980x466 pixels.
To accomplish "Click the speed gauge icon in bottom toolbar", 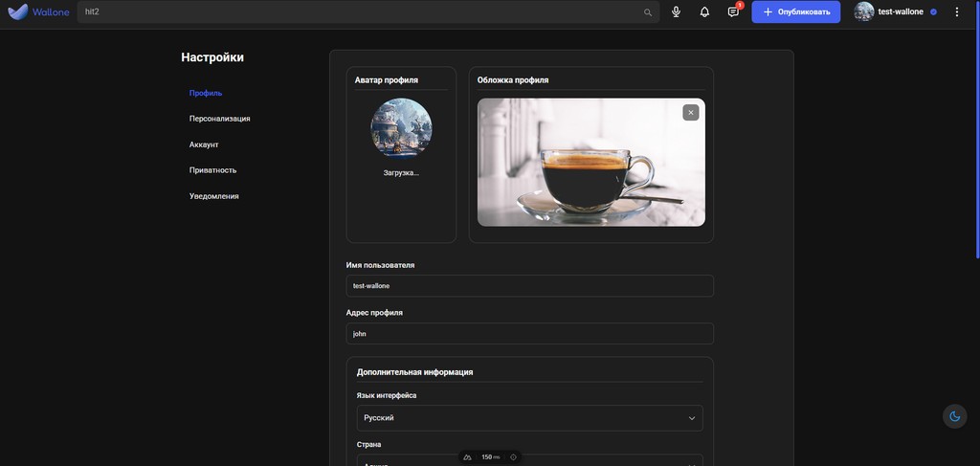I will coord(467,457).
